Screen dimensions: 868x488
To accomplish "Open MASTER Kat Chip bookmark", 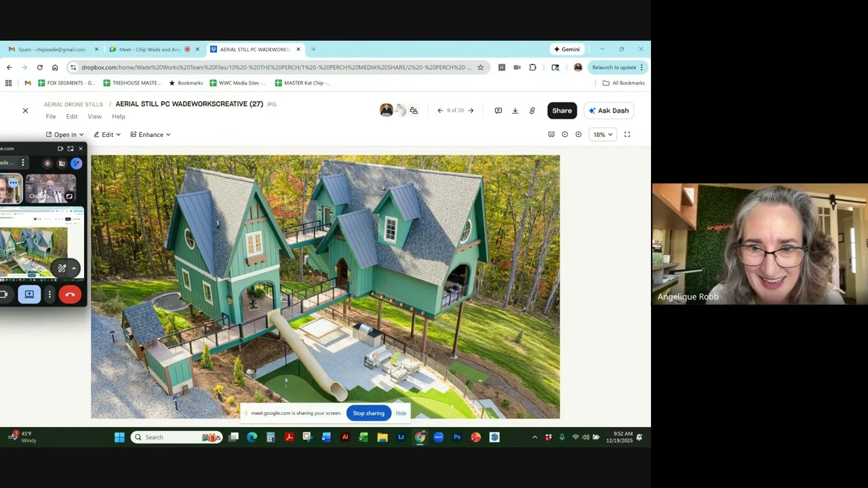I will click(302, 83).
